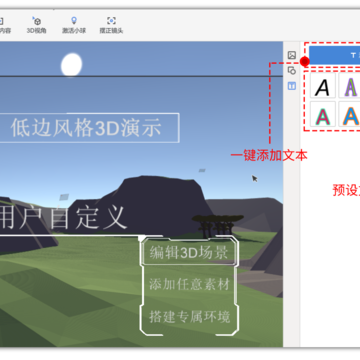The height and width of the screenshot is (360, 360).
Task: Open the shapes panel in the sidebar
Action: pyautogui.click(x=292, y=70)
